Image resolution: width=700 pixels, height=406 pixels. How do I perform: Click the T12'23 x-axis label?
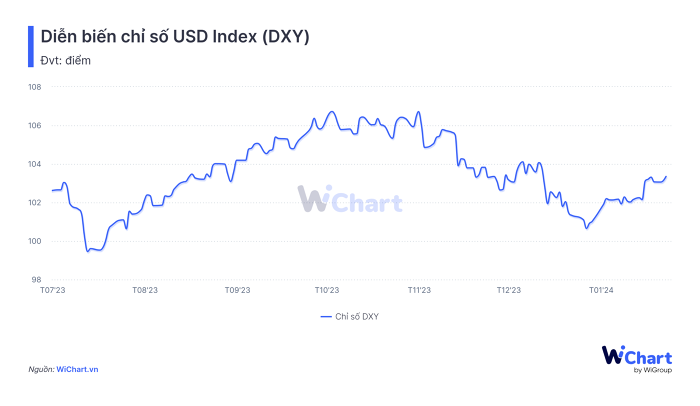pos(509,291)
